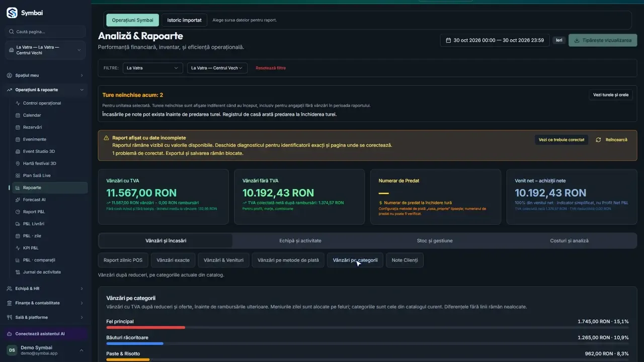Switch to the Echipă și activitate tab
Image resolution: width=644 pixels, height=362 pixels.
[x=300, y=240]
